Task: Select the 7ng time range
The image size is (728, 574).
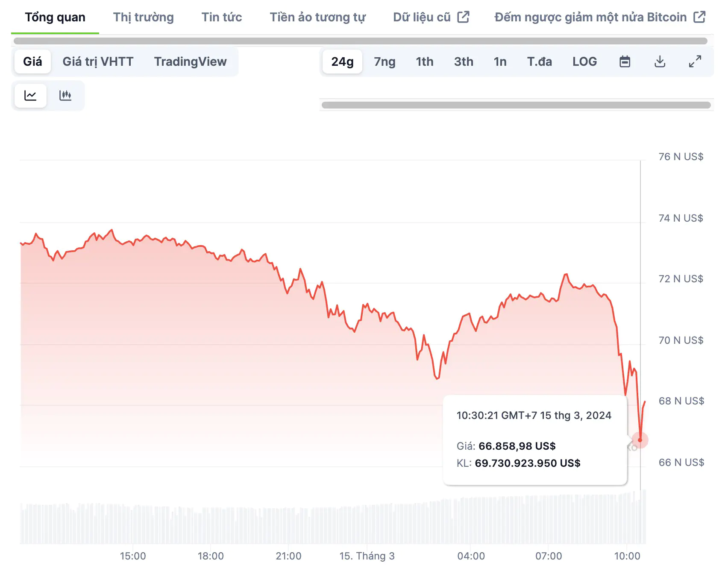Action: (x=385, y=61)
